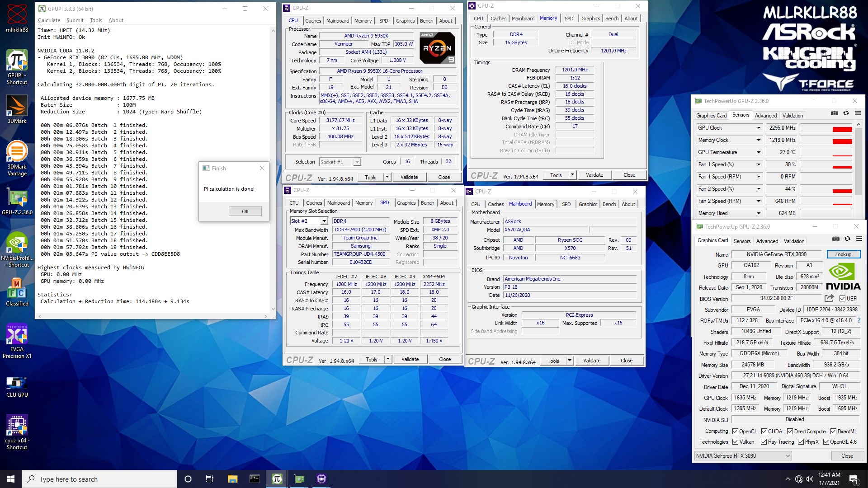Image resolution: width=868 pixels, height=488 pixels.
Task: Click the BIOS share/export icon in GPU-Z
Action: (829, 298)
